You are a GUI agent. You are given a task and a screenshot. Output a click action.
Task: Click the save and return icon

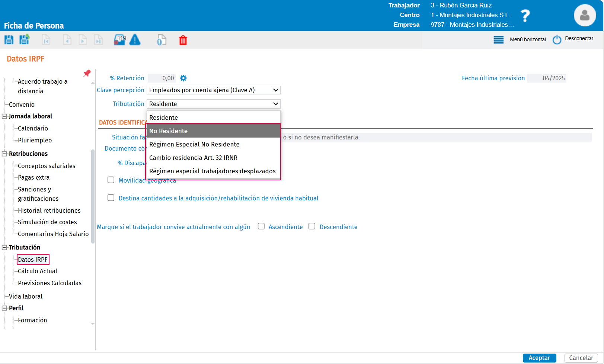(25, 40)
